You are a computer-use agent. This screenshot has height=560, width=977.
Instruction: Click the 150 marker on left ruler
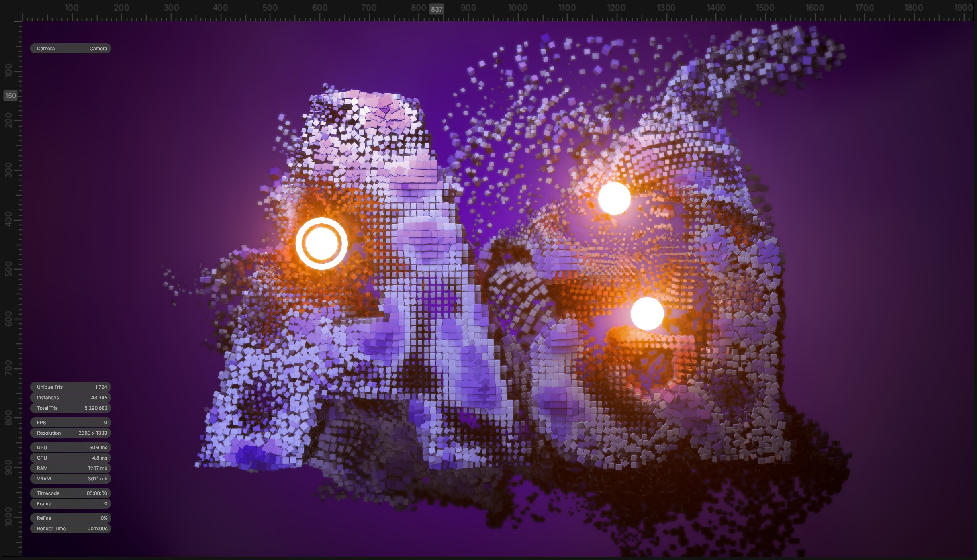coord(10,96)
